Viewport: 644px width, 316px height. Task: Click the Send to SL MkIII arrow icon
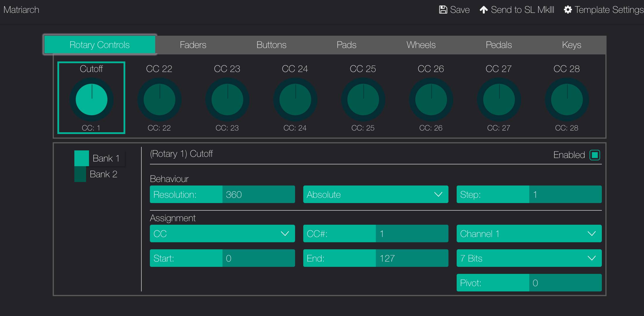(484, 10)
